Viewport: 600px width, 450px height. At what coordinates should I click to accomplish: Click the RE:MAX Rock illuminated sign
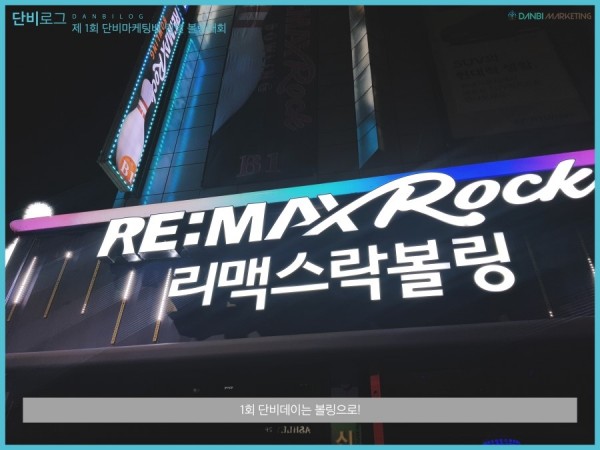(x=346, y=210)
